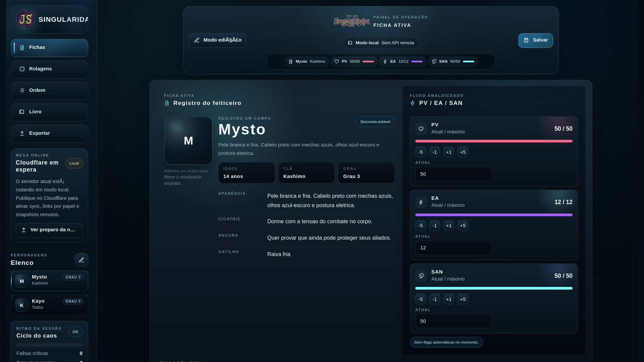Click the Modo local status chip
644x362 pixels.
tap(381, 43)
